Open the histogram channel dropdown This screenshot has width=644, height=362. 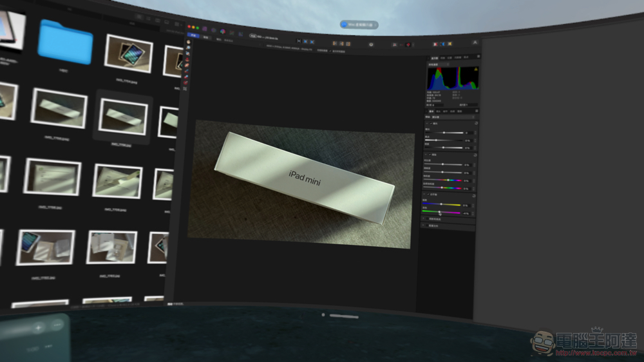pos(438,64)
